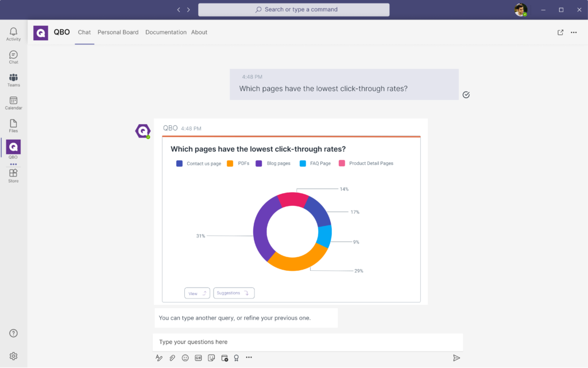Open Files in the left sidebar
Viewport: 588px width, 368px height.
pyautogui.click(x=13, y=126)
